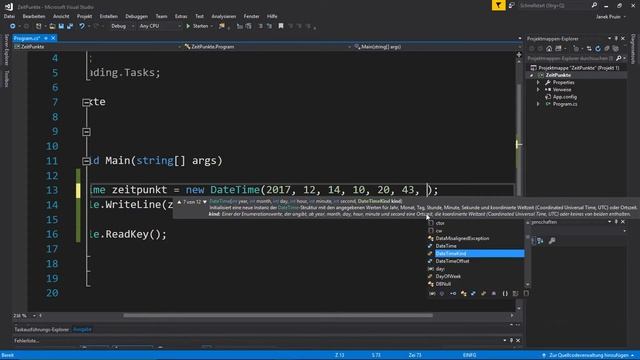Open the Bearbeiten menu
The width and height of the screenshot is (640, 360).
33,16
